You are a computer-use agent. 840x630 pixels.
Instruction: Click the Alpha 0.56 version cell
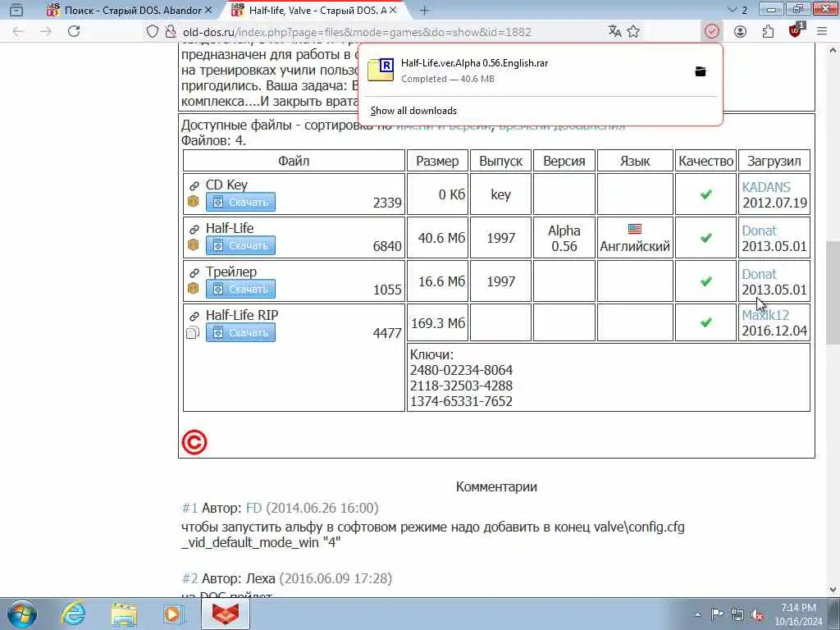564,238
